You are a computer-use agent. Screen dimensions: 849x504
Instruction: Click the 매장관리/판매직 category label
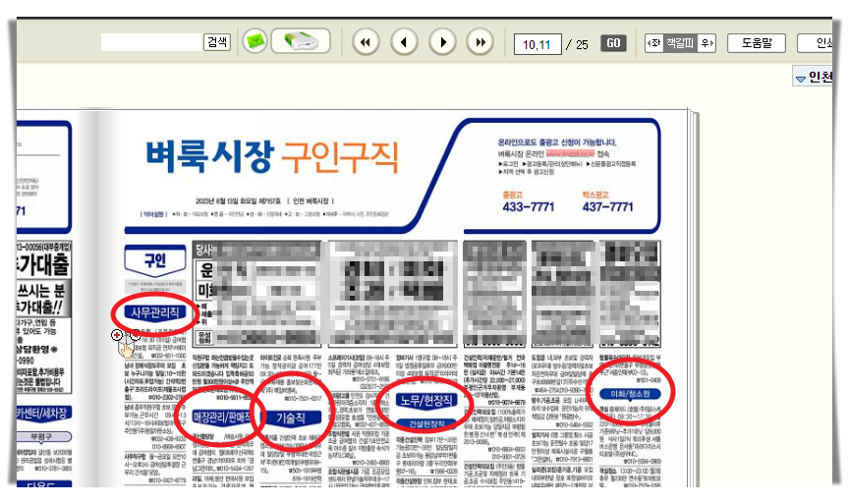click(221, 417)
